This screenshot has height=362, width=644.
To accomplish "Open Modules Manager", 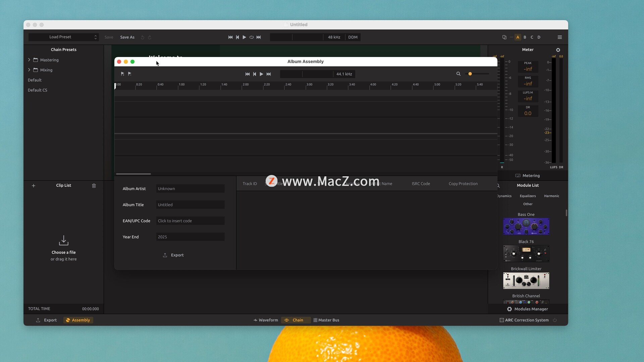I will pos(528,309).
